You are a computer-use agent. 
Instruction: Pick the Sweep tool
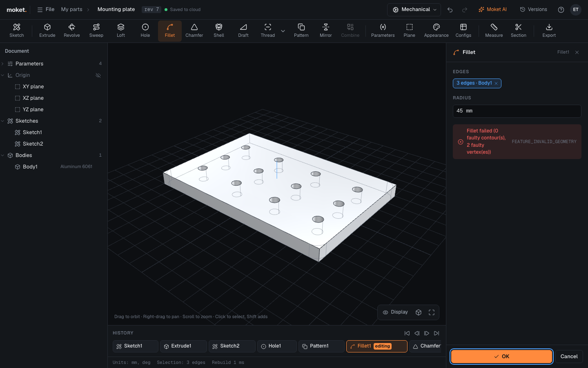[x=96, y=31]
